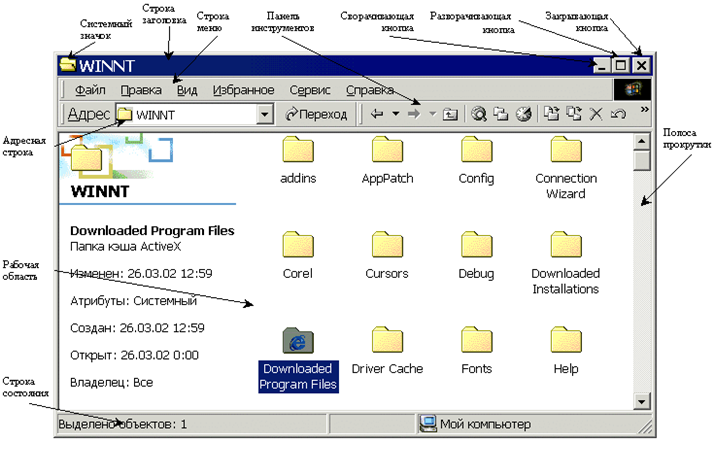Open the Forward history dropdown arrow
Image resolution: width=715 pixels, height=454 pixels.
(433, 114)
